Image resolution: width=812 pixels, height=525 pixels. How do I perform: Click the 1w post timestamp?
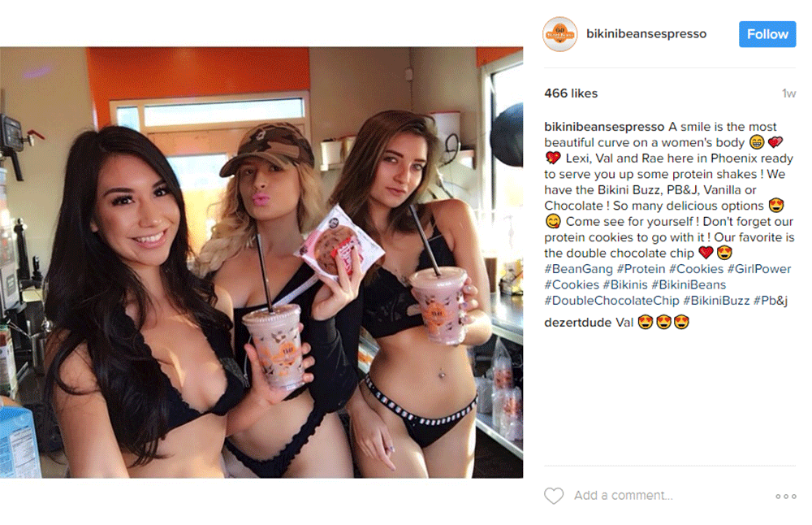point(788,93)
